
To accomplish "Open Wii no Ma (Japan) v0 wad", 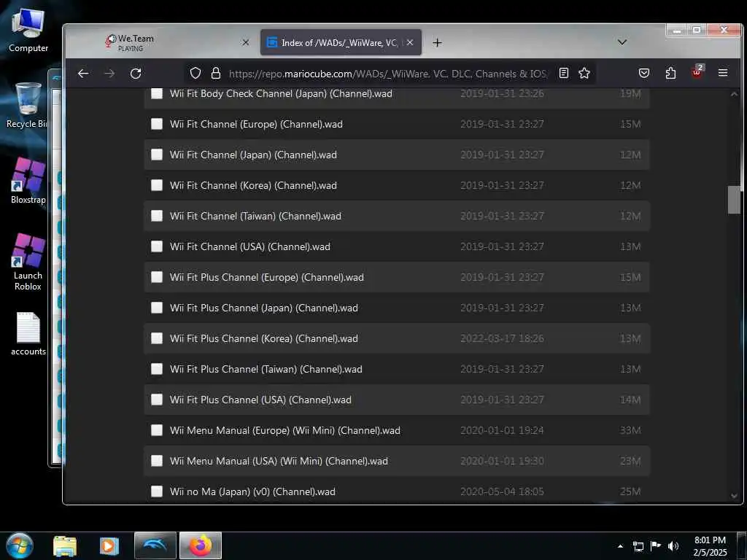I will click(252, 491).
